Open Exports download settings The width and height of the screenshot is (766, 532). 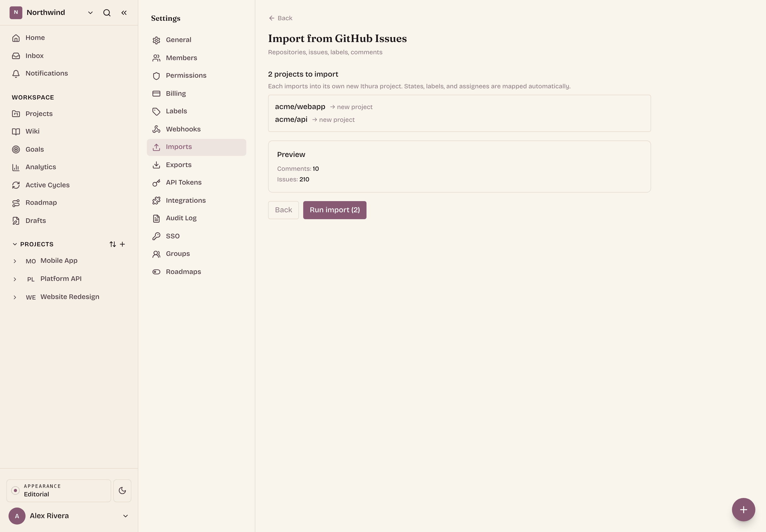tap(196, 165)
